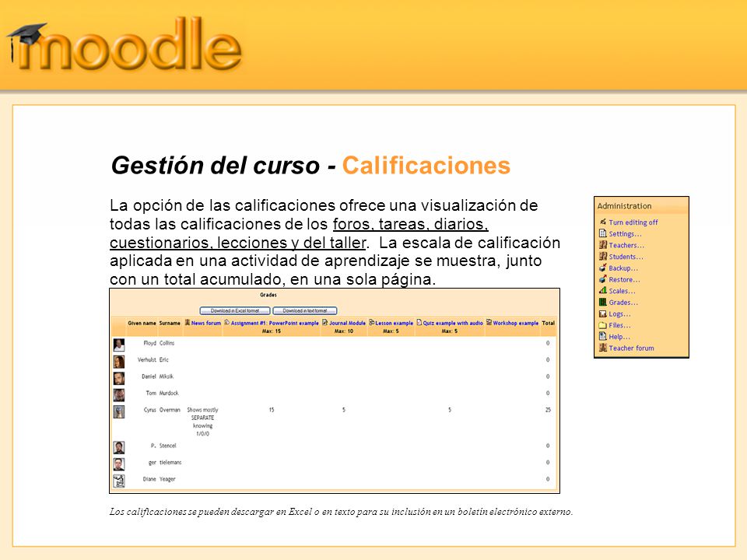Click the Teachers icon in Administration block
This screenshot has width=747, height=560.
(602, 245)
